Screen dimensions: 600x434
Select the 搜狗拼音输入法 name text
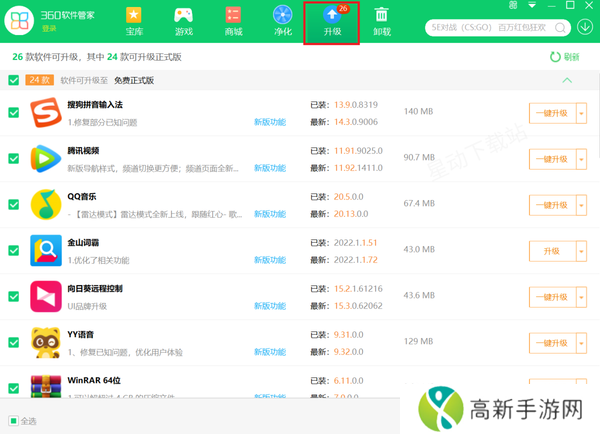[x=95, y=104]
